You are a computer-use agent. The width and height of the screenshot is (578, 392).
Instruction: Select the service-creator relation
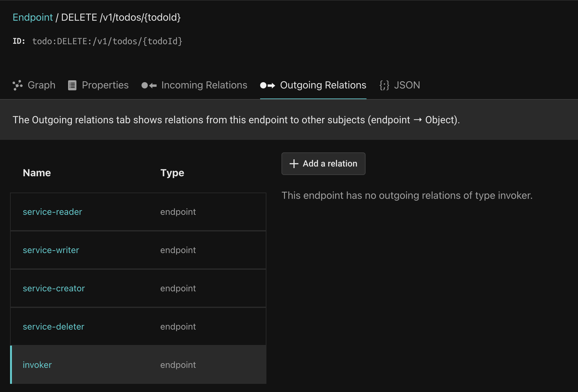[54, 289]
